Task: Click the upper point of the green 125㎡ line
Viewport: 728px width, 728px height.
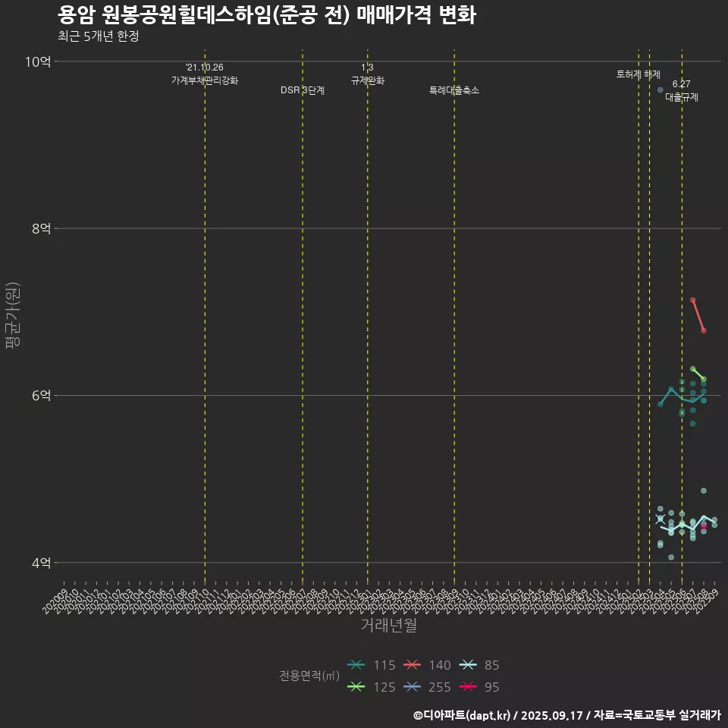Action: [692, 369]
